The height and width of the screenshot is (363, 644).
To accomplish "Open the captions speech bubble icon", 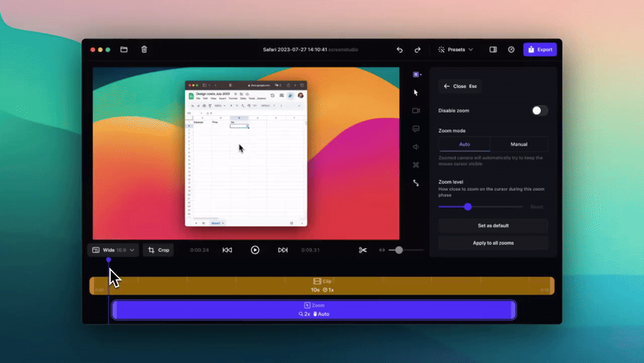I will (x=415, y=129).
